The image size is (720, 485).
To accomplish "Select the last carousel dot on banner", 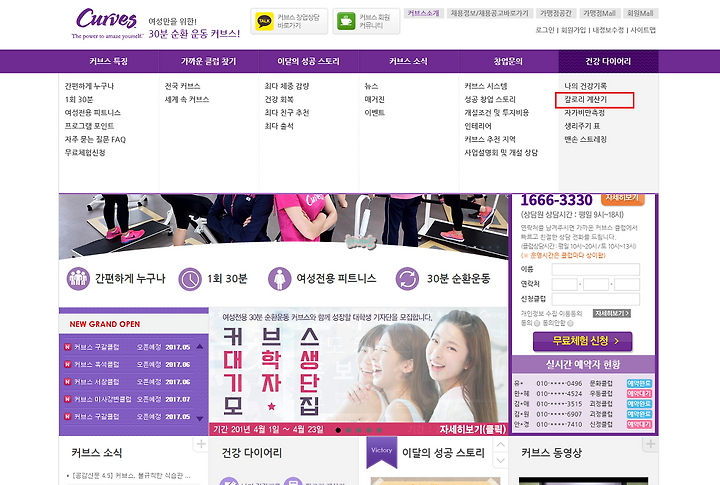I will point(379,430).
